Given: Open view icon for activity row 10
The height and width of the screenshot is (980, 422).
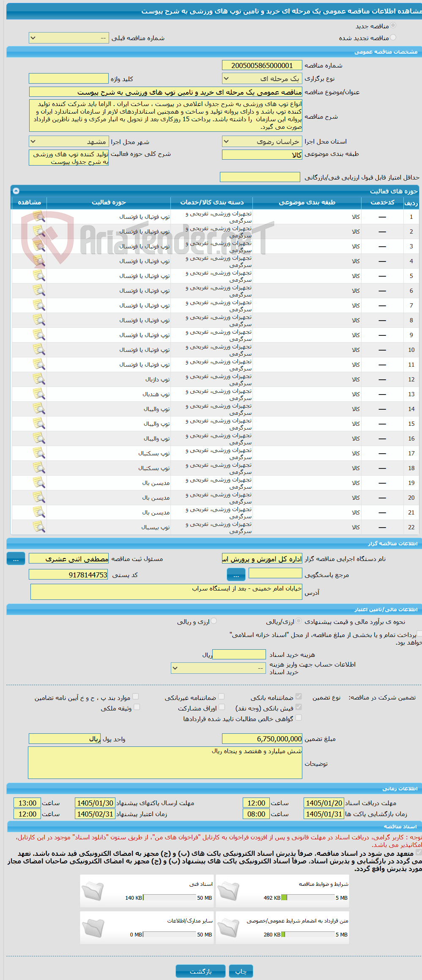Looking at the screenshot, I should [39, 350].
